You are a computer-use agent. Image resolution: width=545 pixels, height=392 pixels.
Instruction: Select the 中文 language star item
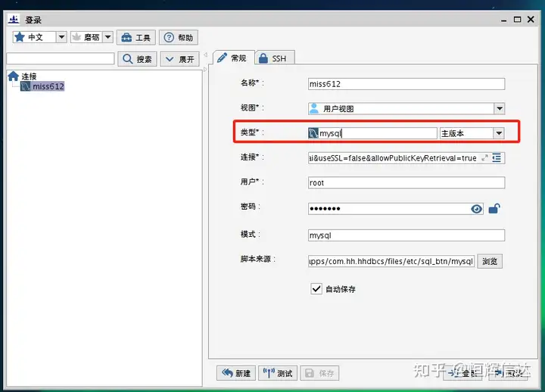[34, 37]
